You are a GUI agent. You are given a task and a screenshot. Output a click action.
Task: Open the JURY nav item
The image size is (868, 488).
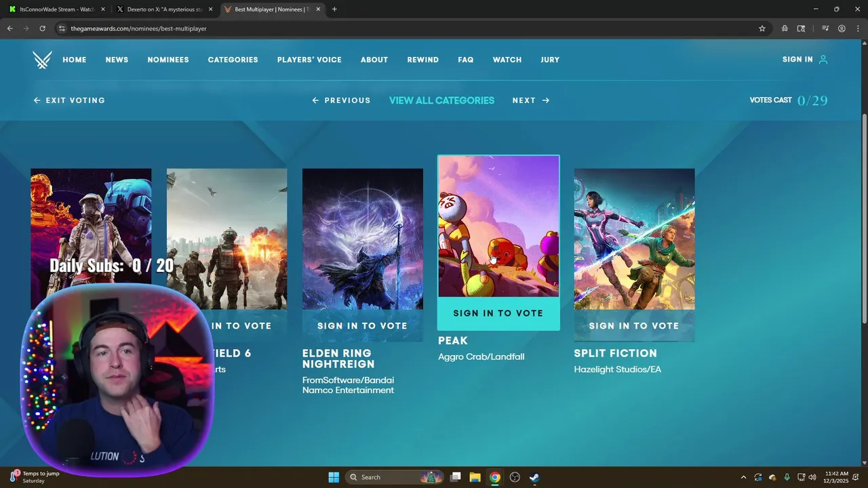coord(550,60)
